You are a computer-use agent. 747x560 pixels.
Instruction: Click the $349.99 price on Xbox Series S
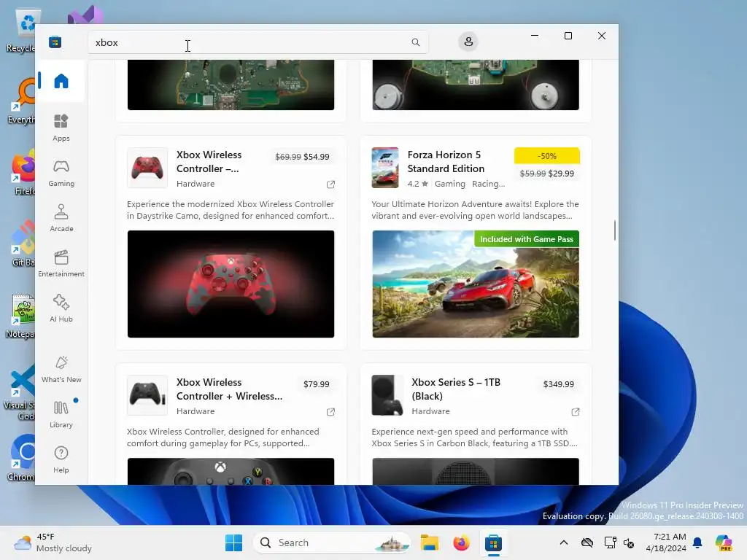[x=558, y=384]
